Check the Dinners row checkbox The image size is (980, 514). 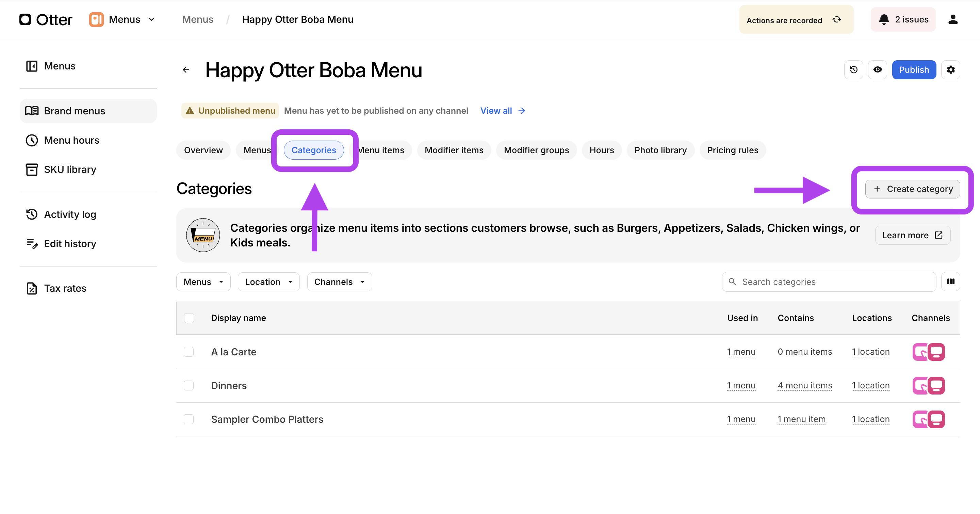[x=189, y=386]
